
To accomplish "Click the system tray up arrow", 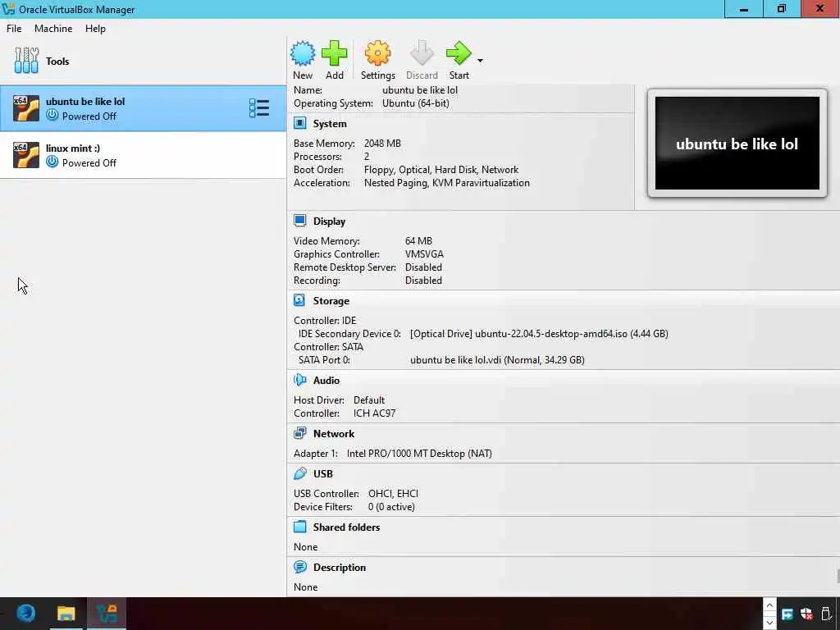I will coord(769,605).
